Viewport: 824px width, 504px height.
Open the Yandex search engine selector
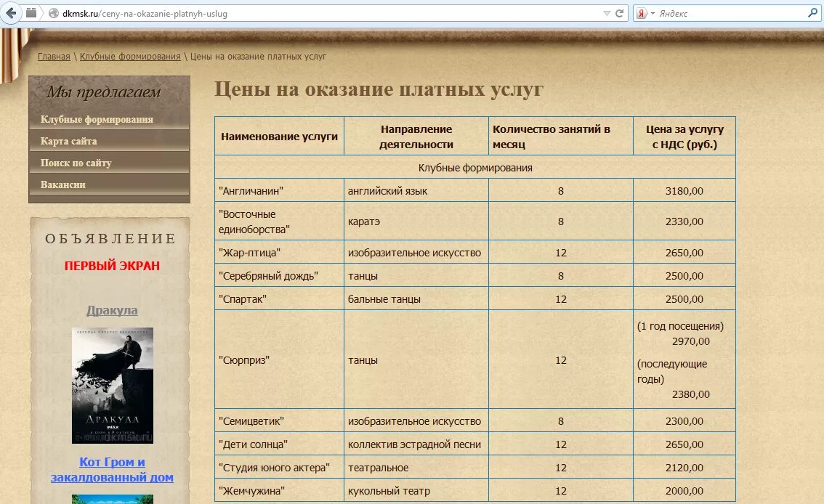(645, 13)
